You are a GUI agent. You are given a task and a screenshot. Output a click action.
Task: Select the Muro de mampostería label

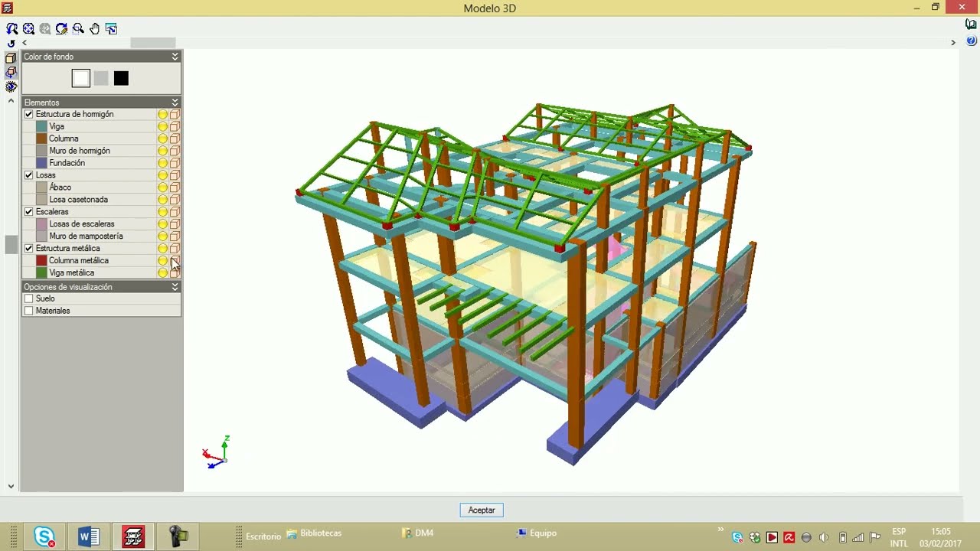click(87, 236)
